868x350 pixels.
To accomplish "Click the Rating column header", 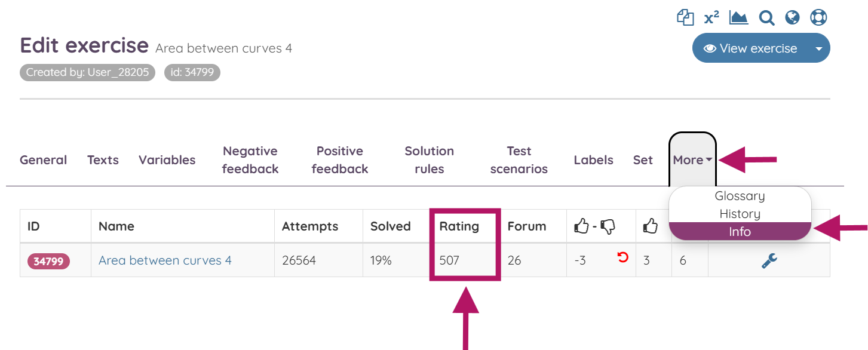I will pos(459,226).
